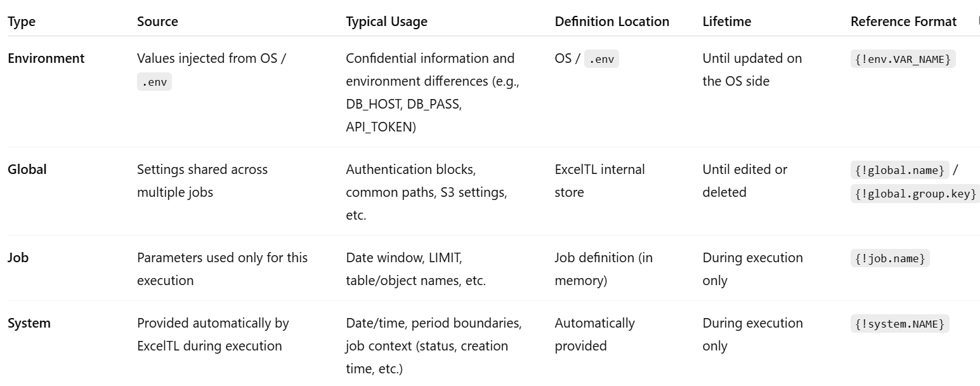980x386 pixels.
Task: Click the Source column header
Action: click(x=157, y=22)
